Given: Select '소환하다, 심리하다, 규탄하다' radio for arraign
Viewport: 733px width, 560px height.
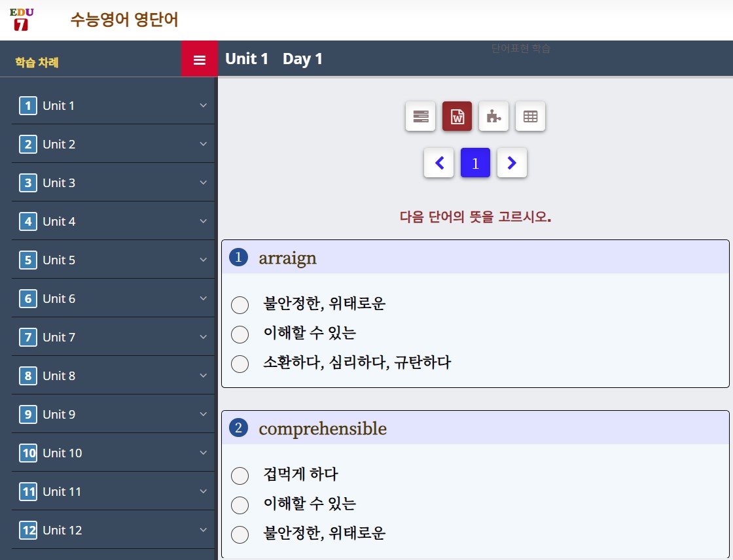Looking at the screenshot, I should [240, 364].
